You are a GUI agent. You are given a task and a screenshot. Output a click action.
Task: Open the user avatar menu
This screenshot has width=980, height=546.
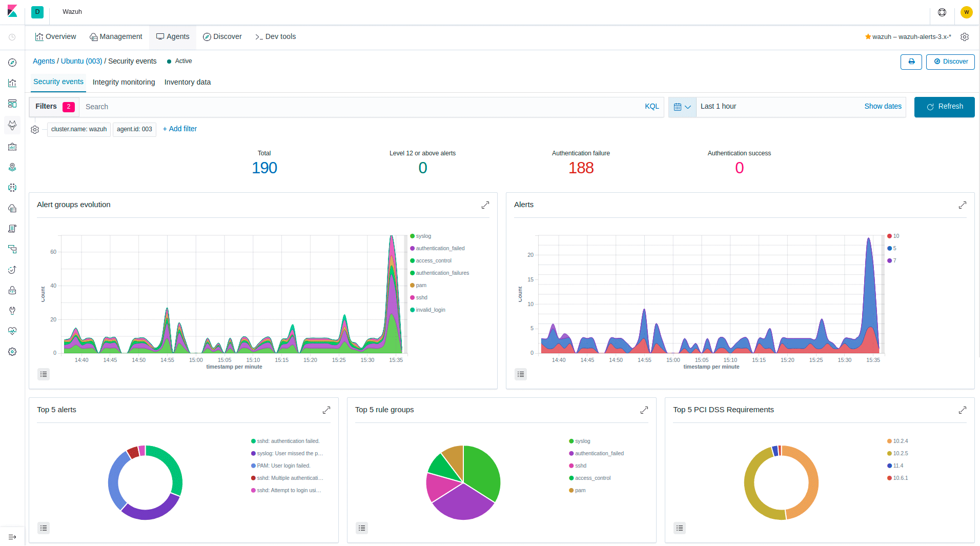[967, 12]
